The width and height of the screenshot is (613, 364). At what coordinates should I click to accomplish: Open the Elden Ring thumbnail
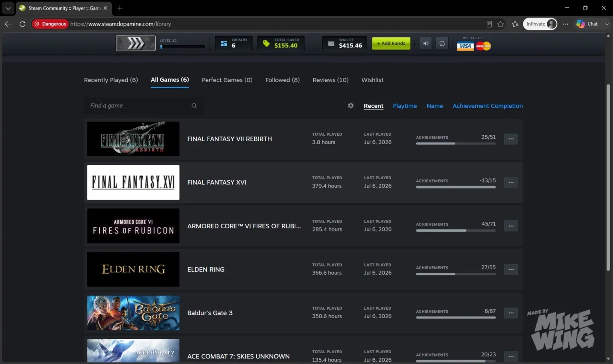133,269
